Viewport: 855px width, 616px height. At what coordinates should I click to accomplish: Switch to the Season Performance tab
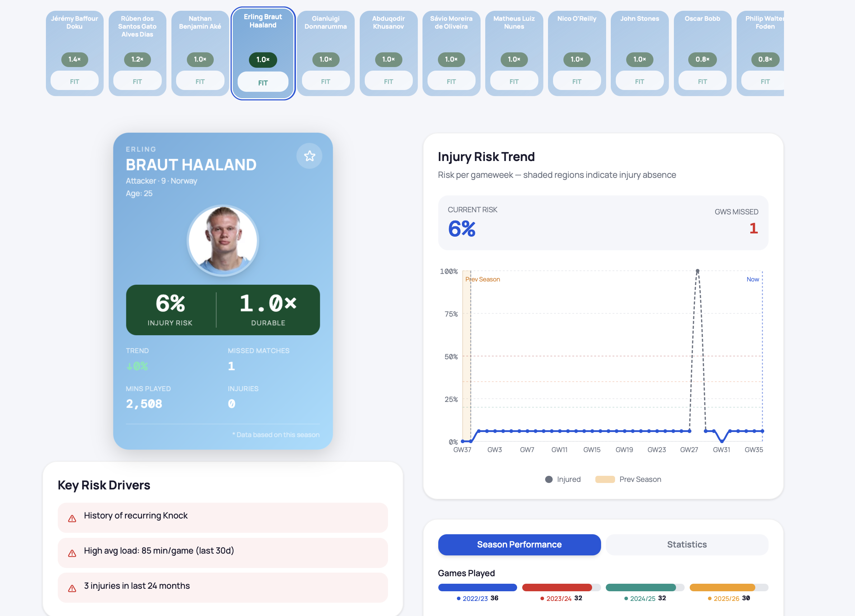pos(519,544)
